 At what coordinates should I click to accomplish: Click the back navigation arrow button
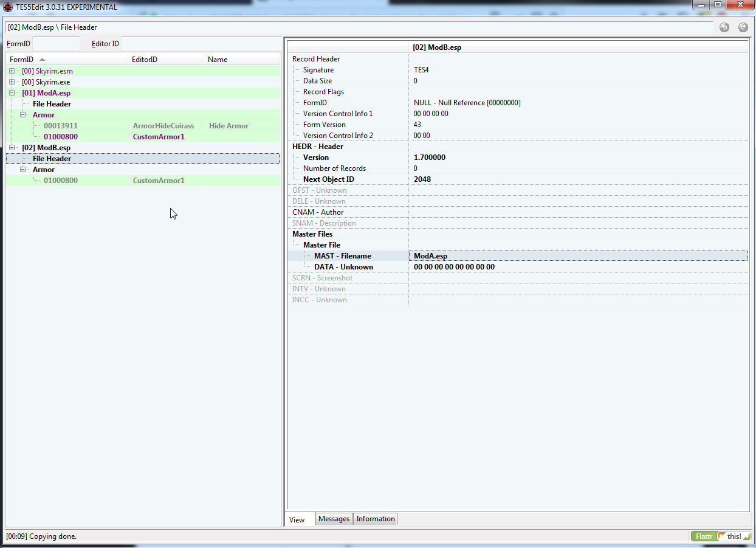(x=724, y=27)
